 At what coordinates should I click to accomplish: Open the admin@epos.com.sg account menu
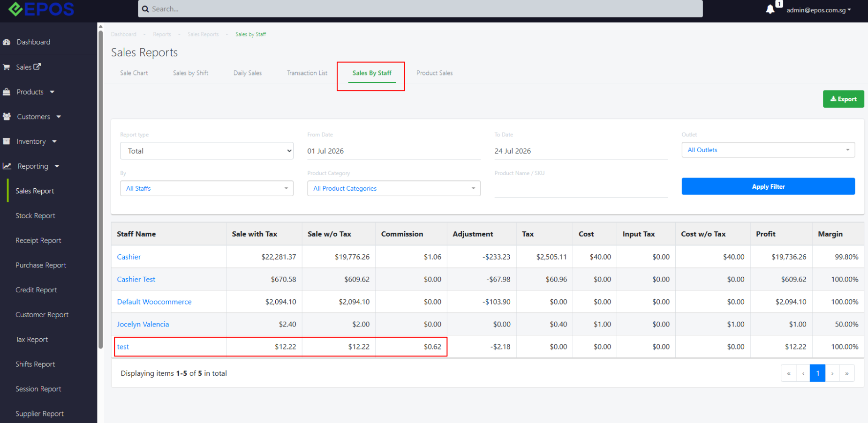click(x=818, y=10)
